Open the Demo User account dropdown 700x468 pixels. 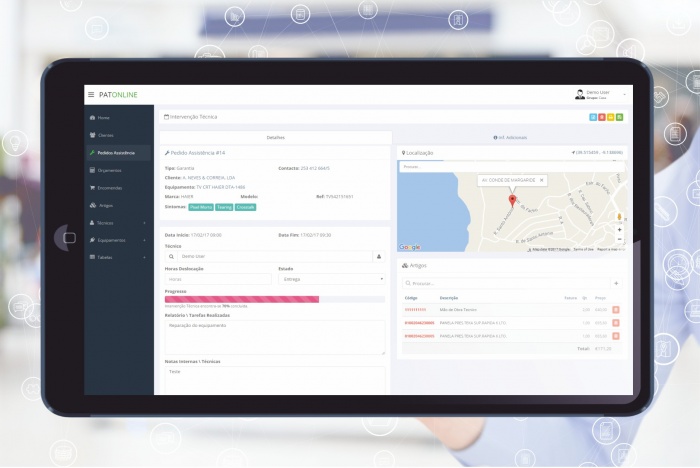600,95
